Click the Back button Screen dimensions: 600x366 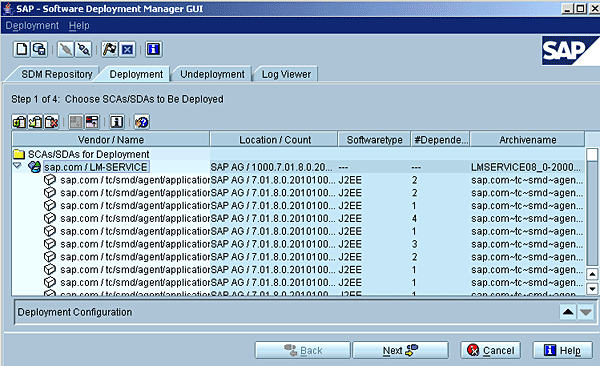click(303, 350)
